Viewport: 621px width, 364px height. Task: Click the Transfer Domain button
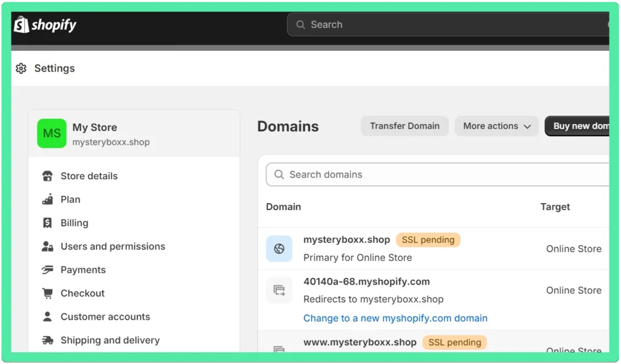click(x=404, y=126)
